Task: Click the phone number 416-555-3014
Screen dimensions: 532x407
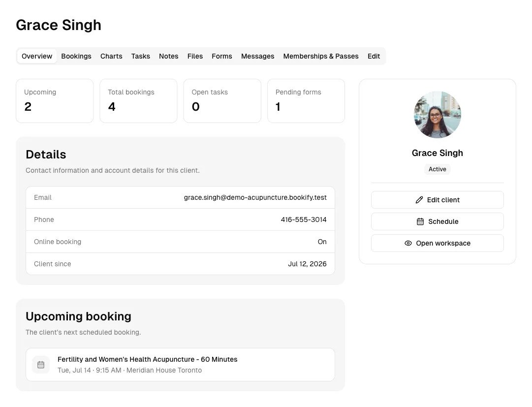Action: [304, 219]
